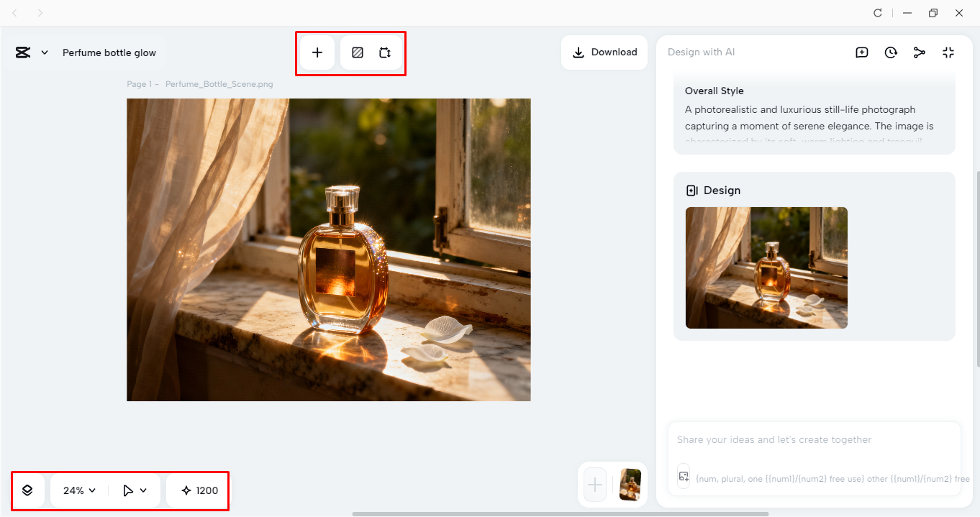The image size is (980, 517).
Task: Open the history clock icon
Action: coord(891,52)
